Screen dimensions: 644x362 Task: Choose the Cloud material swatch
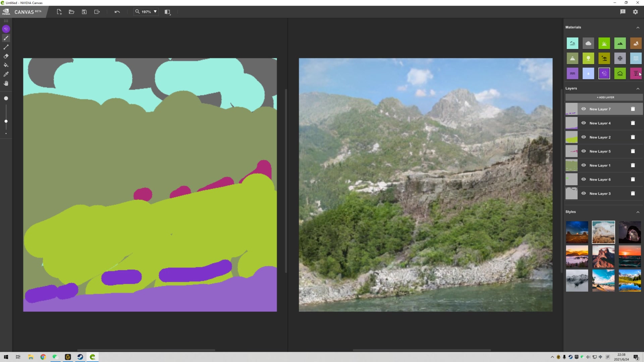tap(588, 43)
